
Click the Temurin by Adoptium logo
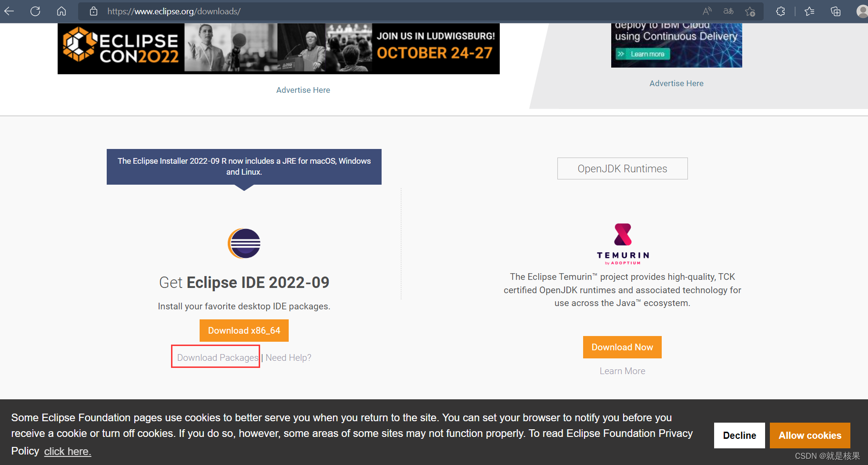pyautogui.click(x=623, y=244)
